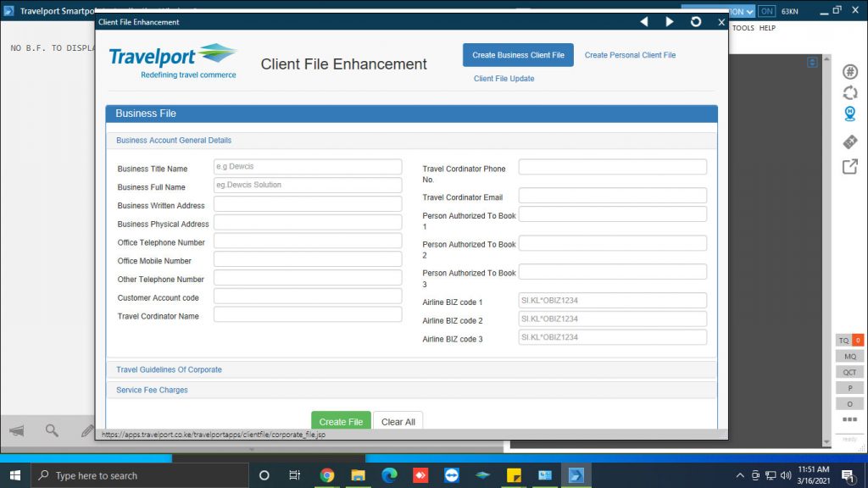Click the green Create File button
The width and height of the screenshot is (868, 488).
[341, 421]
